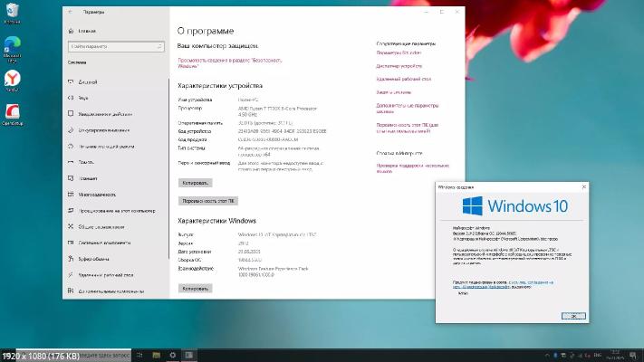
Task: Switch the ENG input language indicator
Action: point(598,355)
